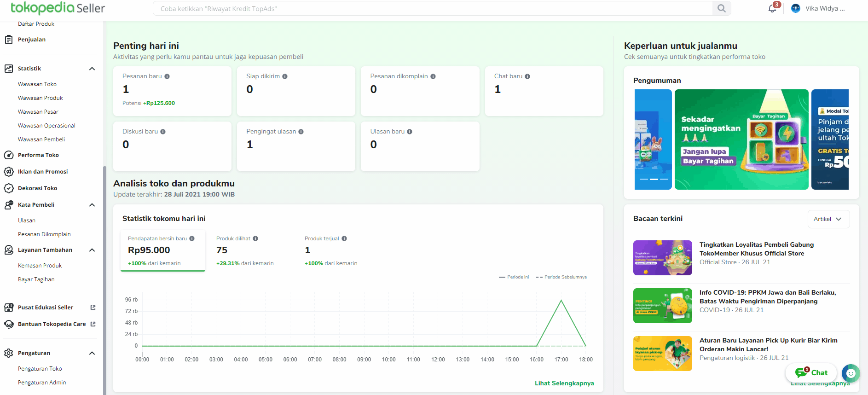Collapse the Statistik section
Viewport: 868px width, 395px height.
point(92,69)
